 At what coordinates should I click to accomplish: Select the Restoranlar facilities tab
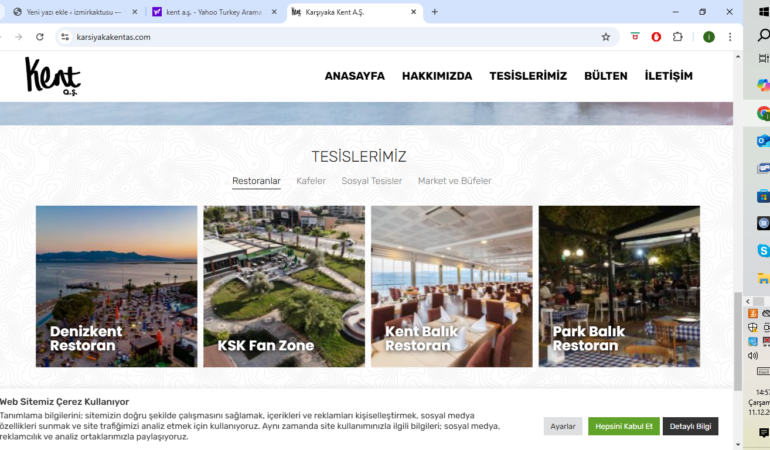[256, 181]
